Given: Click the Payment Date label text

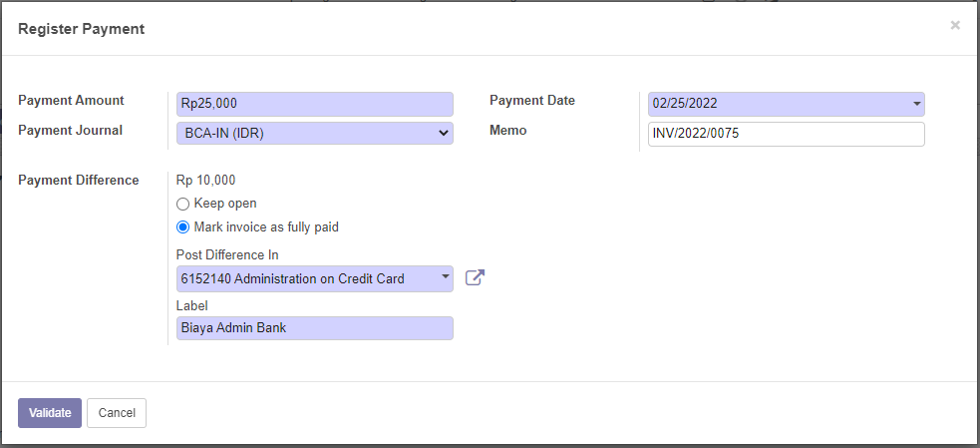Looking at the screenshot, I should point(532,101).
